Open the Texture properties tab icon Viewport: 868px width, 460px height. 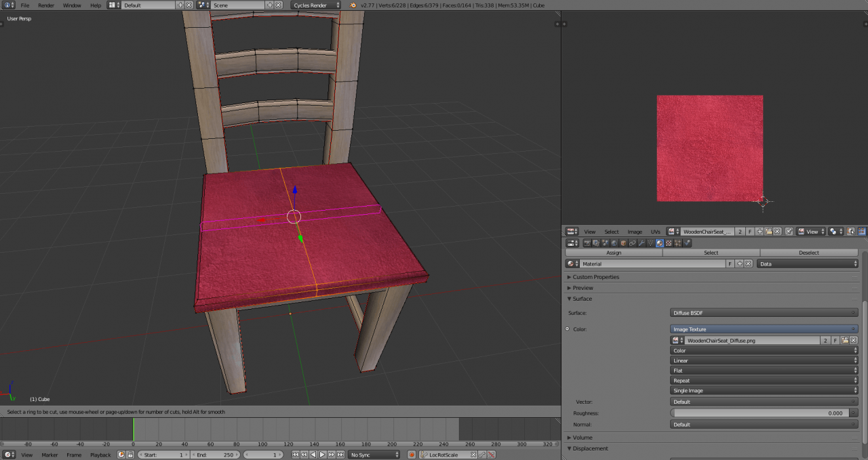coord(669,243)
